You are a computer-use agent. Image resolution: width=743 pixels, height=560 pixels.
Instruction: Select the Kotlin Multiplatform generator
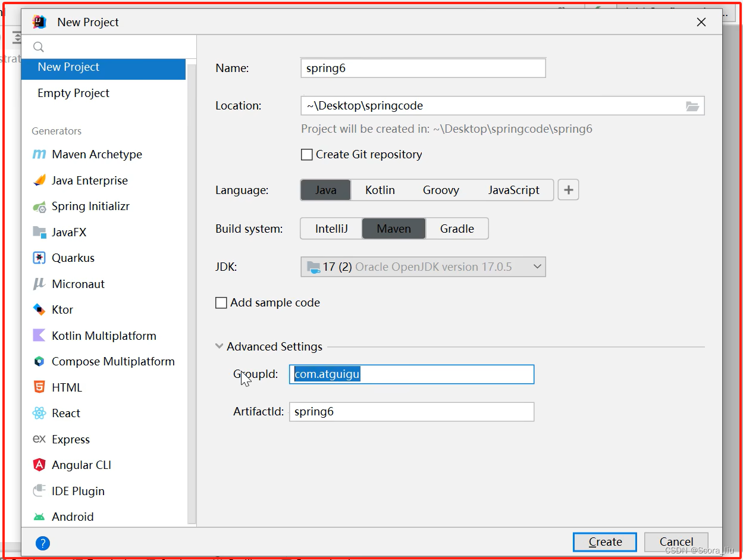[104, 336]
